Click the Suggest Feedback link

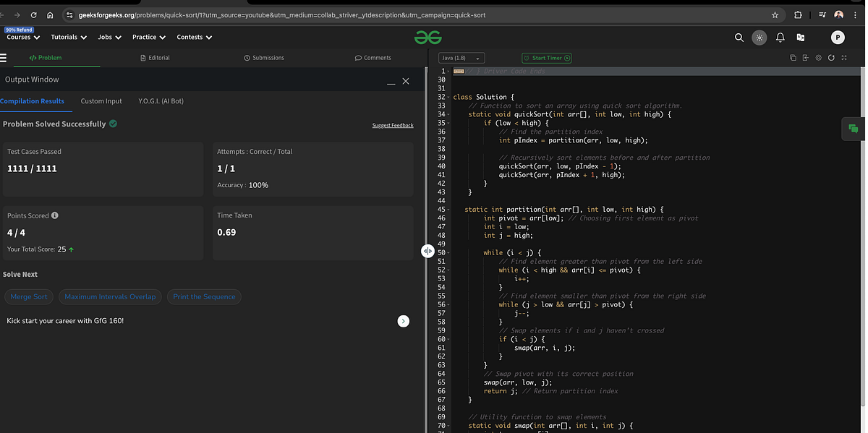[x=393, y=125]
